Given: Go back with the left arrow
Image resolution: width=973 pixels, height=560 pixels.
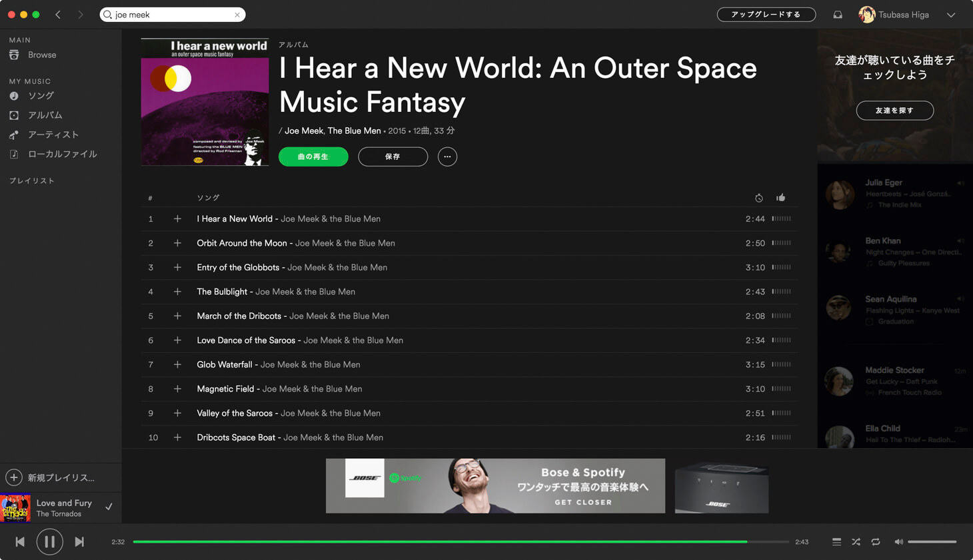Looking at the screenshot, I should click(58, 15).
